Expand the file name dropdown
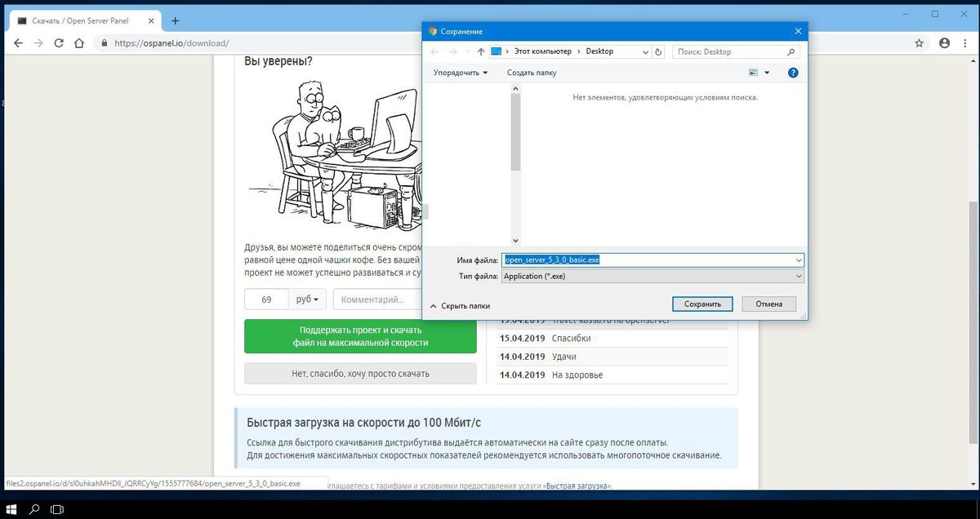This screenshot has height=519, width=980. coord(798,260)
